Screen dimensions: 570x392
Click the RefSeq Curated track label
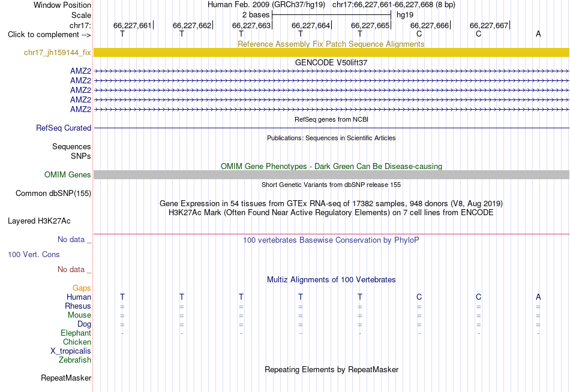coord(64,128)
